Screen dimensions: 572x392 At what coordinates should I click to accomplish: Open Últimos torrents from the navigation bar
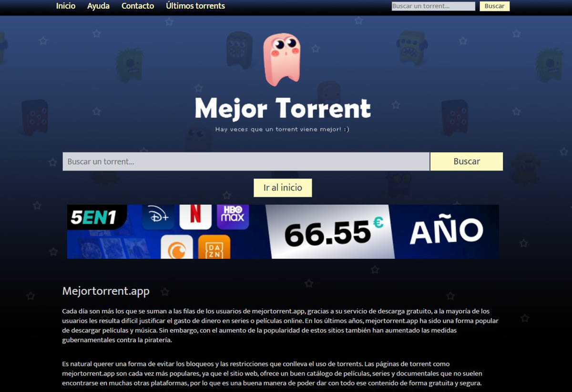(195, 6)
